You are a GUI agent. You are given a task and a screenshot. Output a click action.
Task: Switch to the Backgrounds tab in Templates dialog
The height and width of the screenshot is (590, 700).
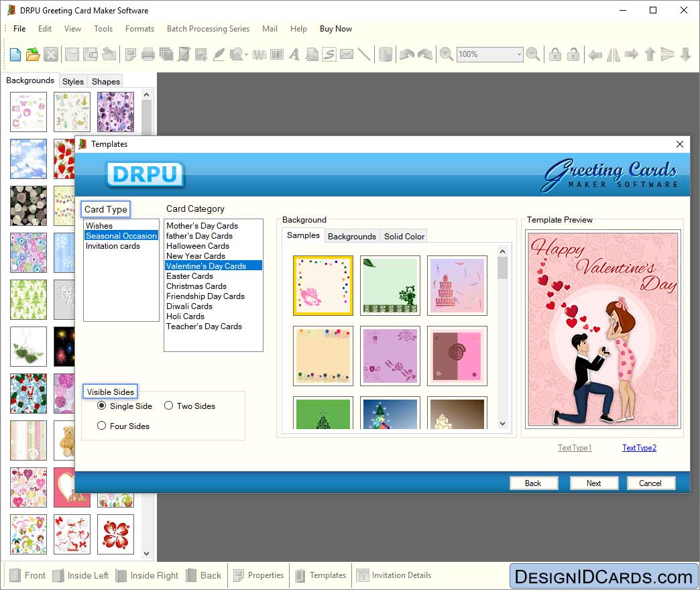coord(352,237)
